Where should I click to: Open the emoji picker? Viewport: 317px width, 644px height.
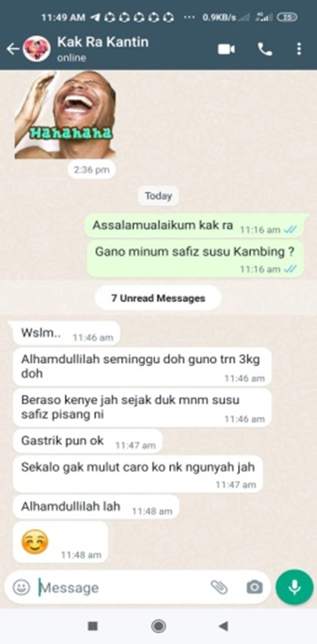tap(21, 587)
